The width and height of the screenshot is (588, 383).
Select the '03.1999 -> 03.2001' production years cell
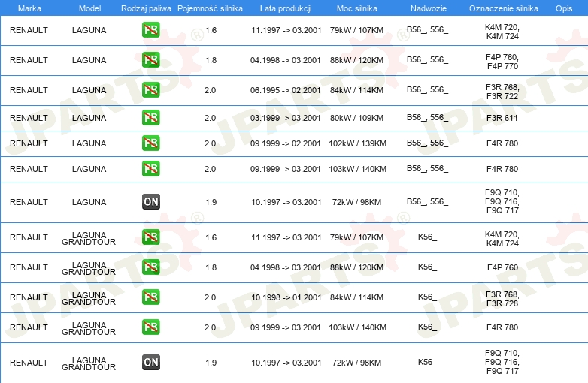[286, 118]
